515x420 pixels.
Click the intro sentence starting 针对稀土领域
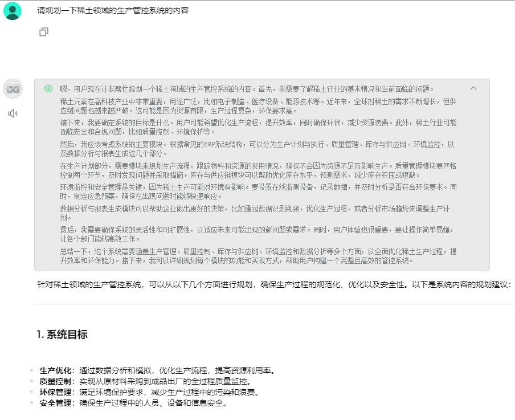coord(274,284)
